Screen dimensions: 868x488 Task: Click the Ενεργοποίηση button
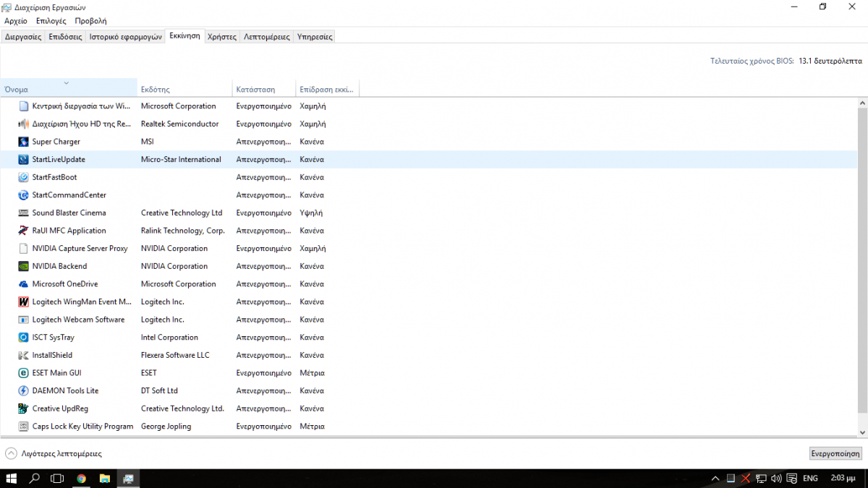pyautogui.click(x=835, y=453)
